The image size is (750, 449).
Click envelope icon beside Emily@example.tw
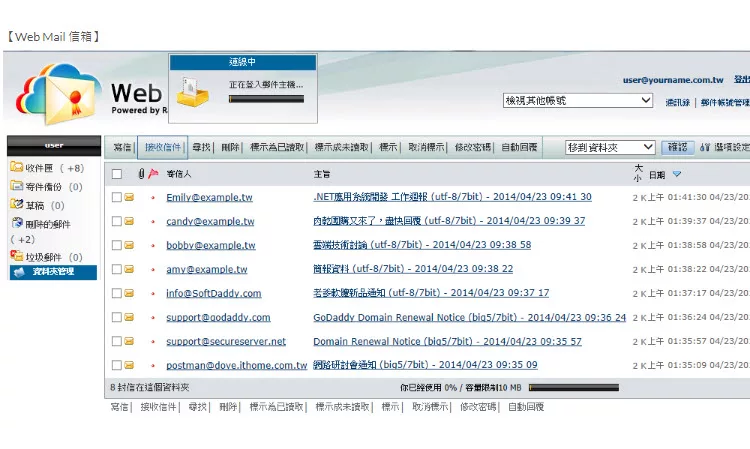click(129, 198)
